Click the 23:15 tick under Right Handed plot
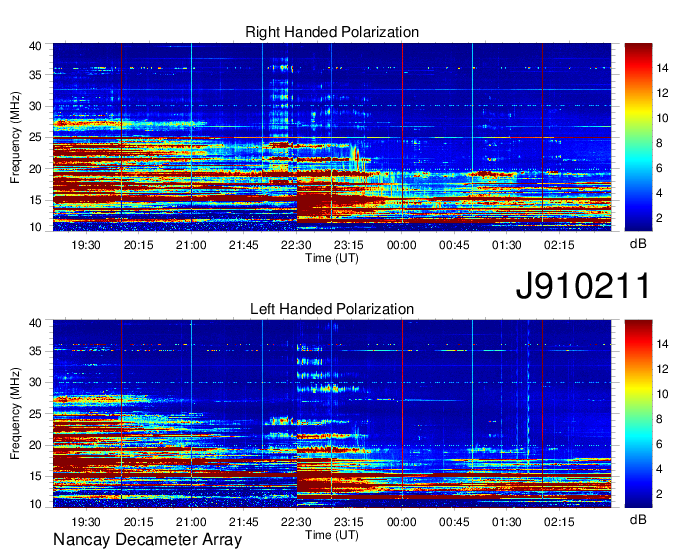The width and height of the screenshot is (680, 552). (x=349, y=245)
